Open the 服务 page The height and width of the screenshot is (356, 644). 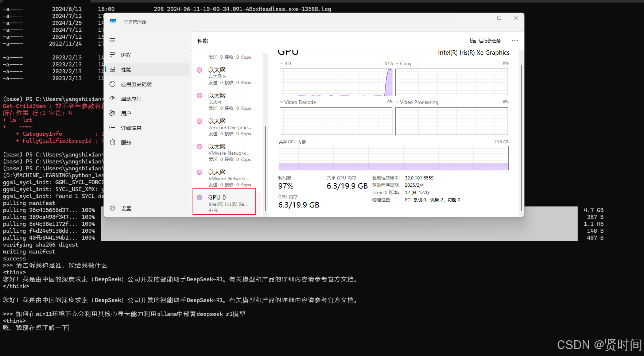tap(147, 142)
